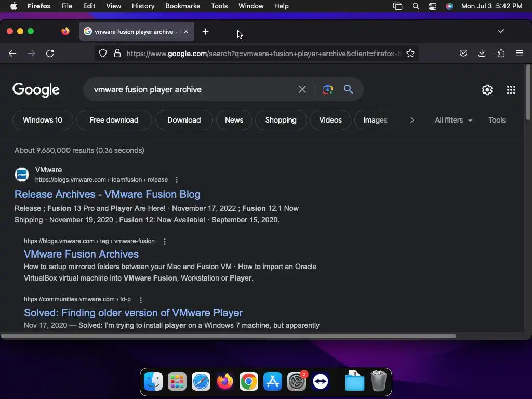This screenshot has height=399, width=532.
Task: Open VMware Fusion Archives link
Action: coord(81,254)
